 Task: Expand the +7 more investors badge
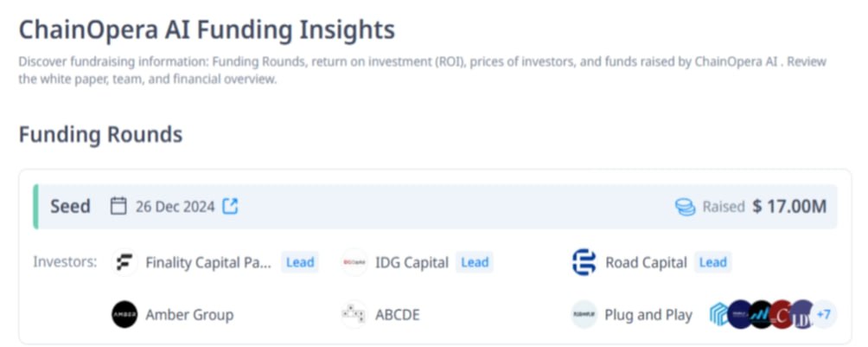(x=824, y=315)
